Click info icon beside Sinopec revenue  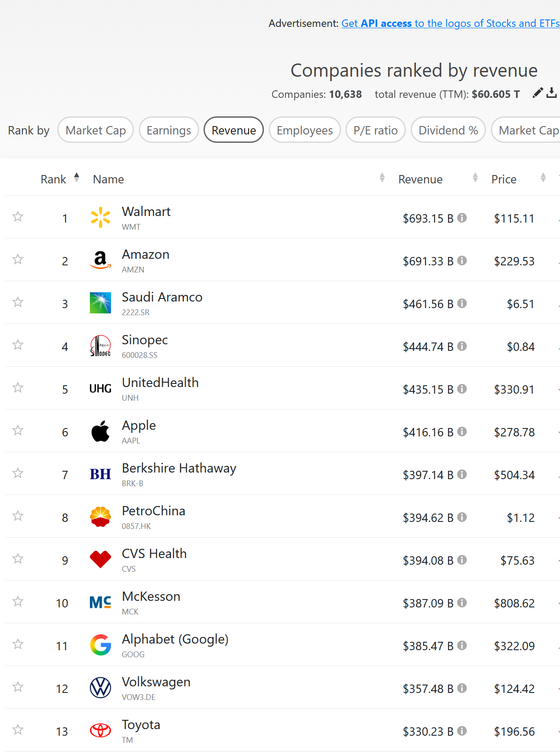pyautogui.click(x=462, y=346)
